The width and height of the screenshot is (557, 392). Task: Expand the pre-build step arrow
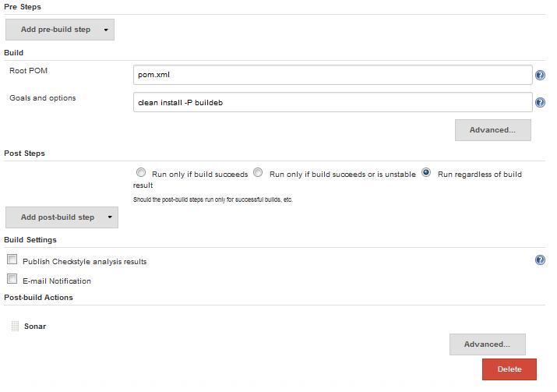[x=106, y=30]
